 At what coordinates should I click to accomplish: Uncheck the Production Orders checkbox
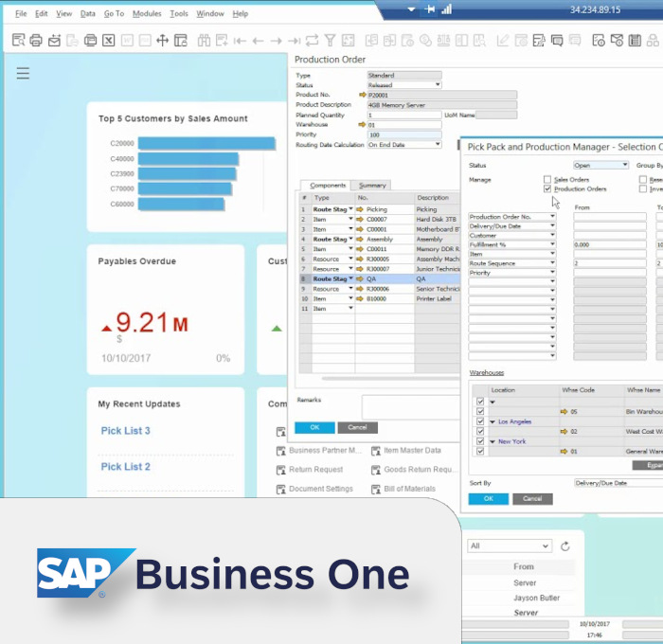point(547,188)
